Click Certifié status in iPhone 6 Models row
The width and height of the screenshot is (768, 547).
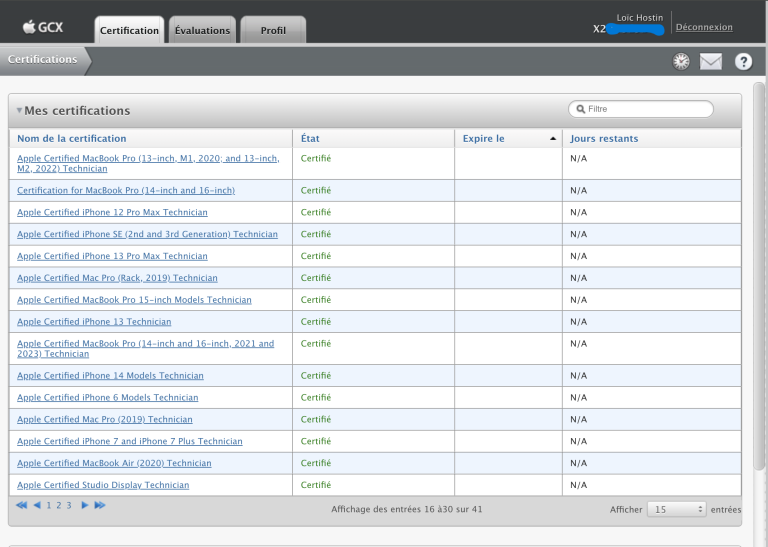[316, 397]
